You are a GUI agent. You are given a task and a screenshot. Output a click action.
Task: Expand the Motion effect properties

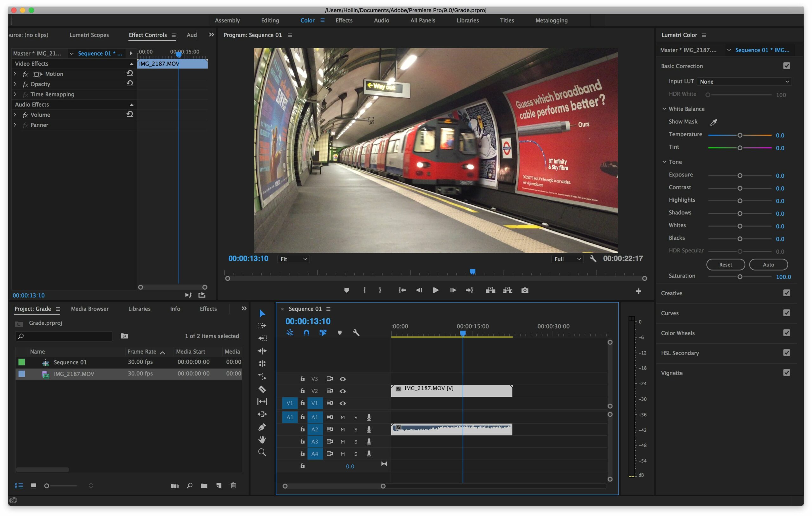point(15,74)
